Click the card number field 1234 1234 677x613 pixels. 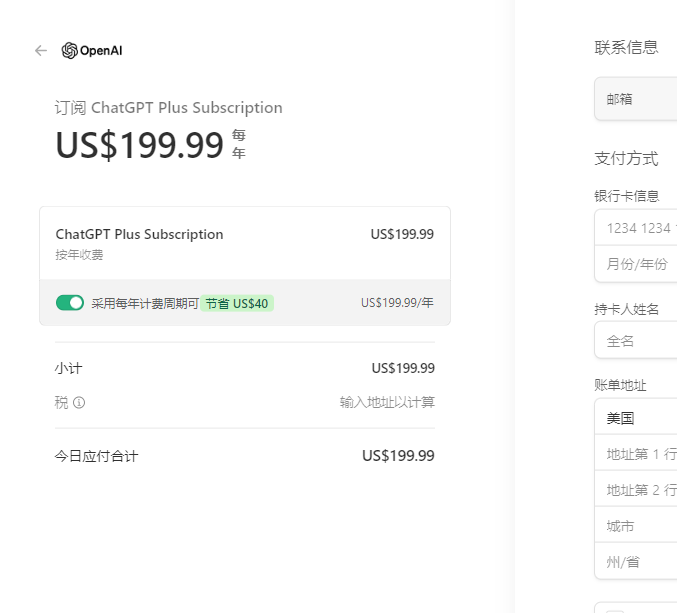636,228
